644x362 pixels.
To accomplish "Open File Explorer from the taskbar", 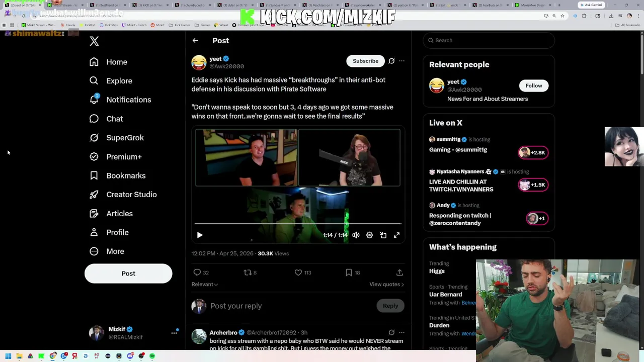I will 19,356.
